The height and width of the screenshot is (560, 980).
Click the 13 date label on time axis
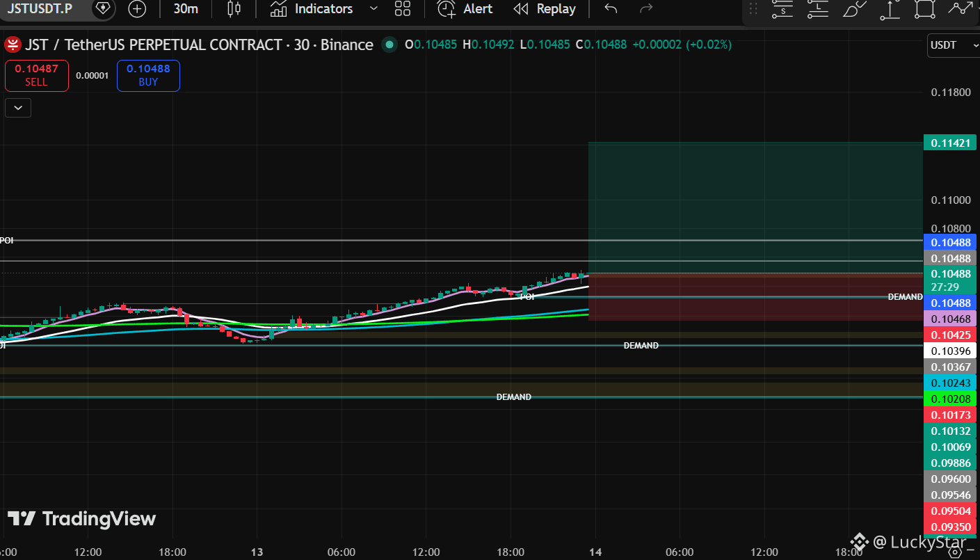click(x=257, y=552)
